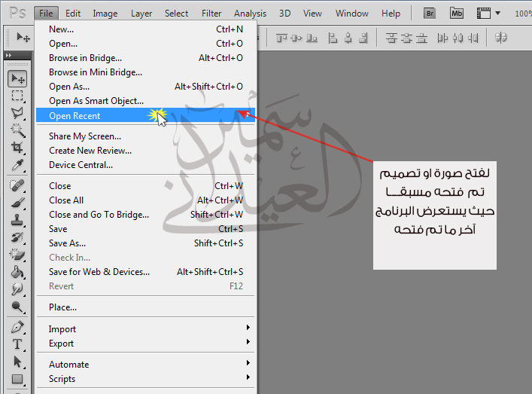
Task: Select the Eraser tool
Action: 17,255
